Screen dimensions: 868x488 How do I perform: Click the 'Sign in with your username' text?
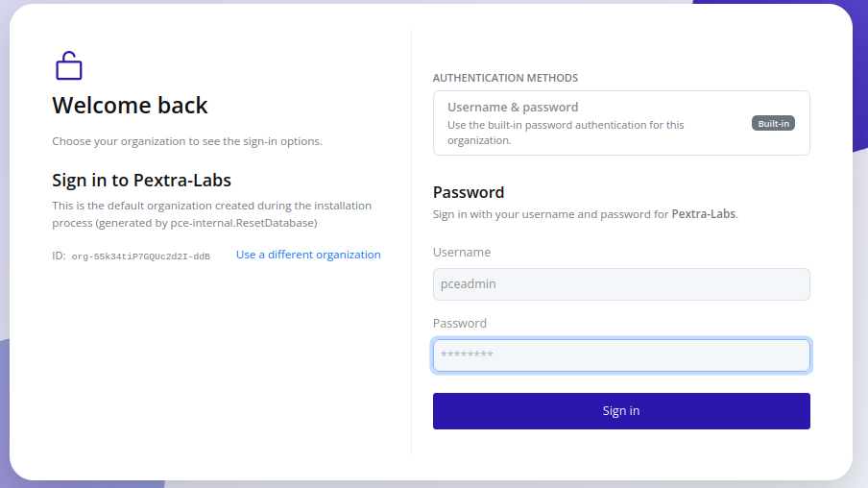pyautogui.click(x=550, y=214)
